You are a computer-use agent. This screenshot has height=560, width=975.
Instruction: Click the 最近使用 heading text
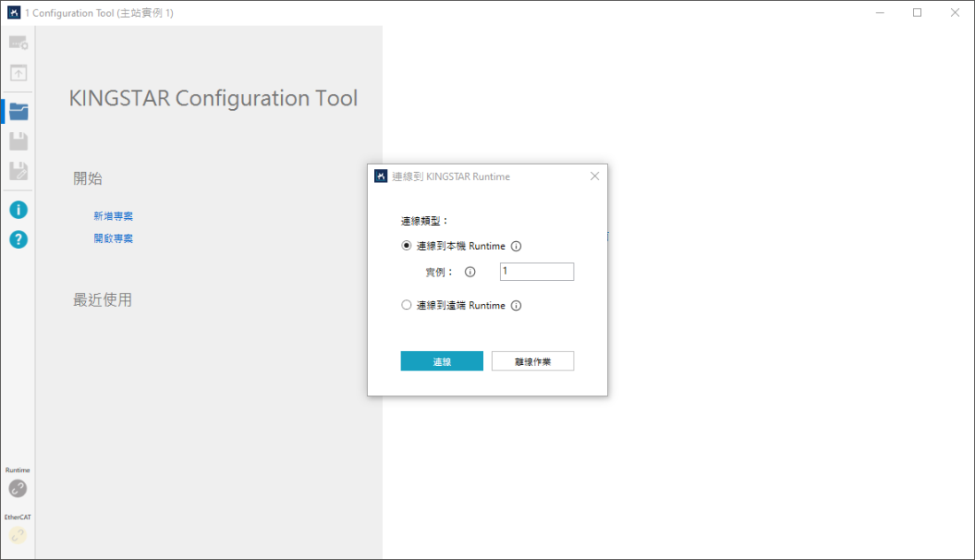[x=103, y=299]
